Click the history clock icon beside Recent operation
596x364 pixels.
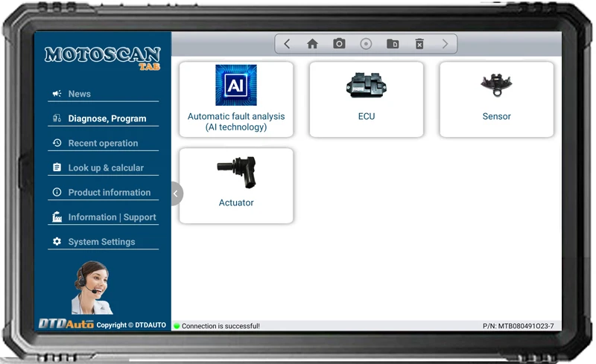tap(57, 143)
